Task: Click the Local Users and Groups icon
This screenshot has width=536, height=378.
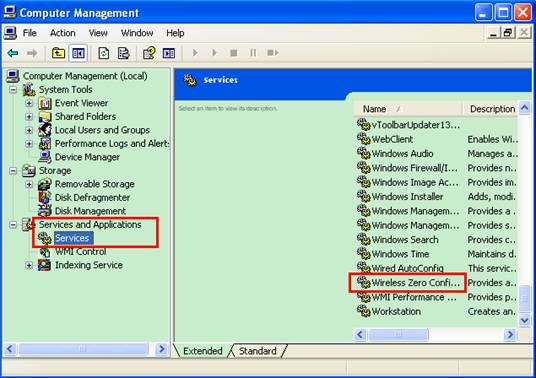Action: point(45,130)
